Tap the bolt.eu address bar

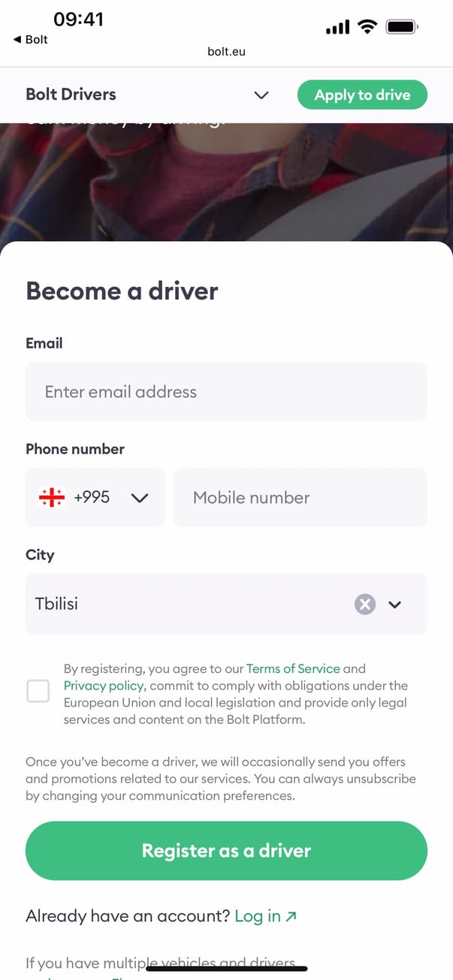(x=226, y=52)
